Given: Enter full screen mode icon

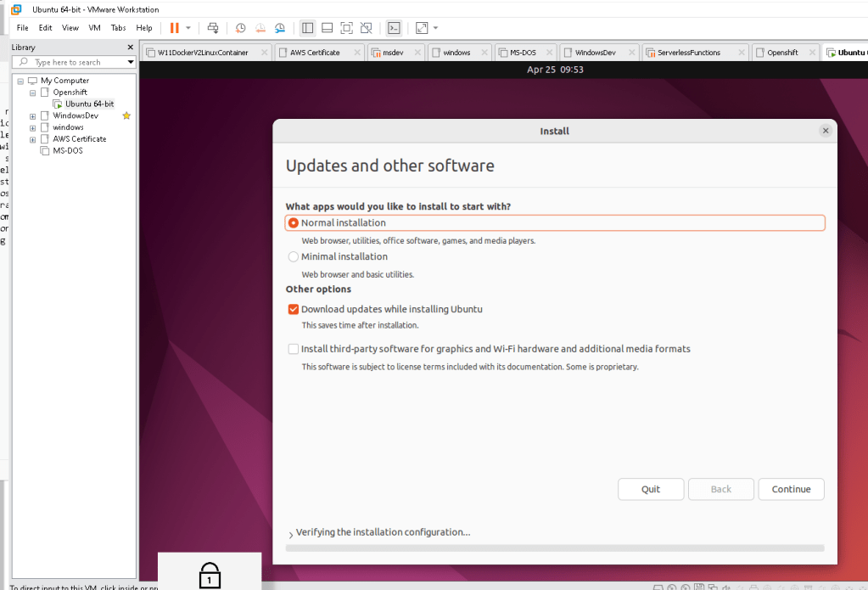Looking at the screenshot, I should pyautogui.click(x=346, y=28).
